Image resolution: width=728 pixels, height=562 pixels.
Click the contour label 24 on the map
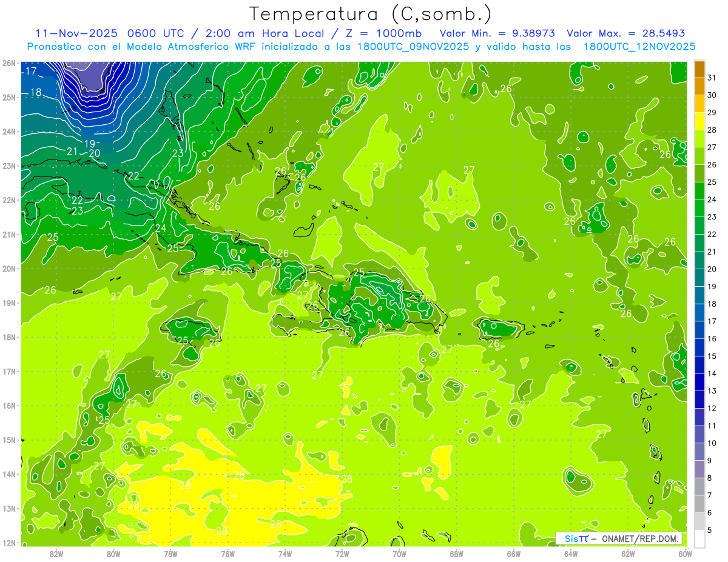pos(160,228)
